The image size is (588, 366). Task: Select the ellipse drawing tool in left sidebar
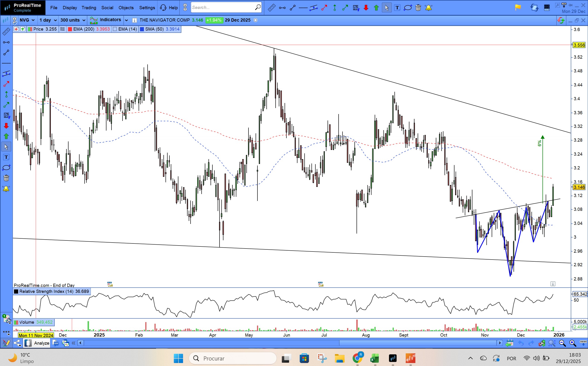coord(6,168)
